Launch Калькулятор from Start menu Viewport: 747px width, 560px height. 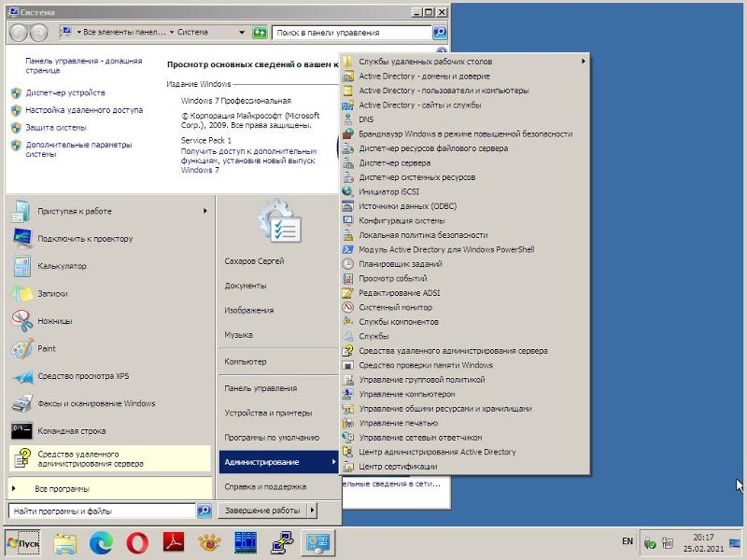[x=109, y=266]
